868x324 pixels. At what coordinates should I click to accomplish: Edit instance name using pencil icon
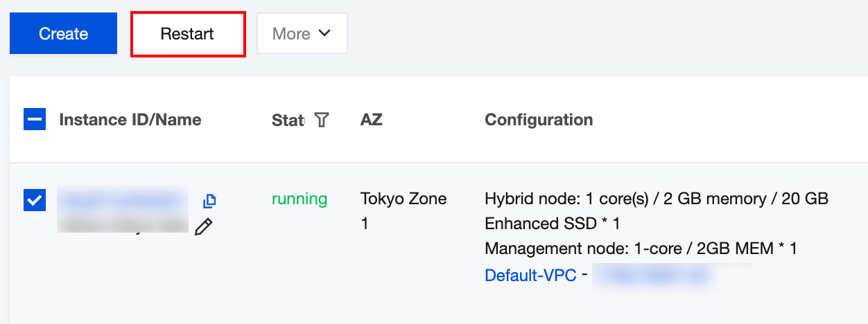coord(203,226)
